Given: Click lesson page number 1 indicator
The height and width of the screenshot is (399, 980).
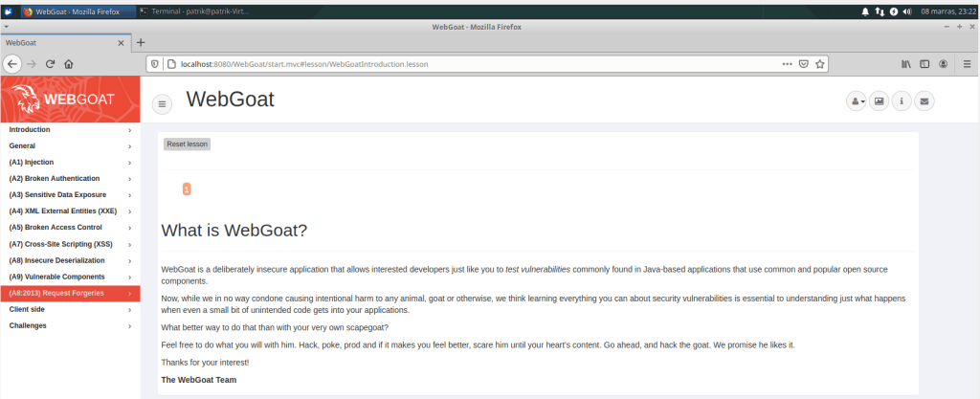Looking at the screenshot, I should click(187, 189).
